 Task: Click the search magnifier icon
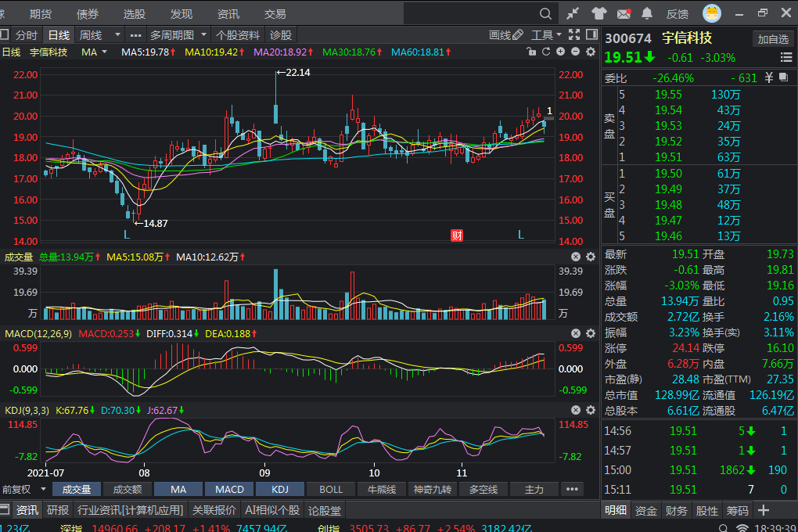tap(546, 13)
